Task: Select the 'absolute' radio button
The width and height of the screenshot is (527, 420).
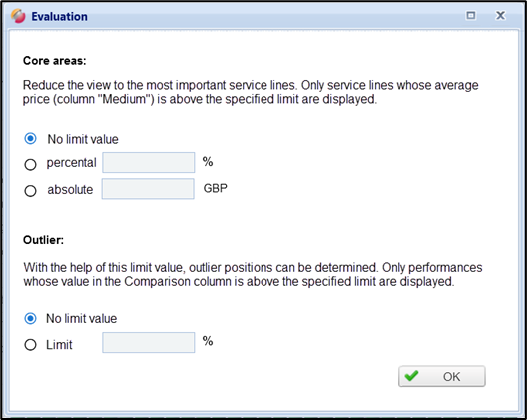Action: 31,191
